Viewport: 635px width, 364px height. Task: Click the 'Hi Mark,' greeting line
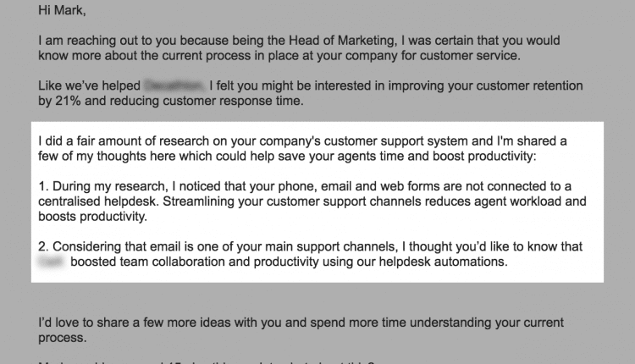(x=62, y=10)
